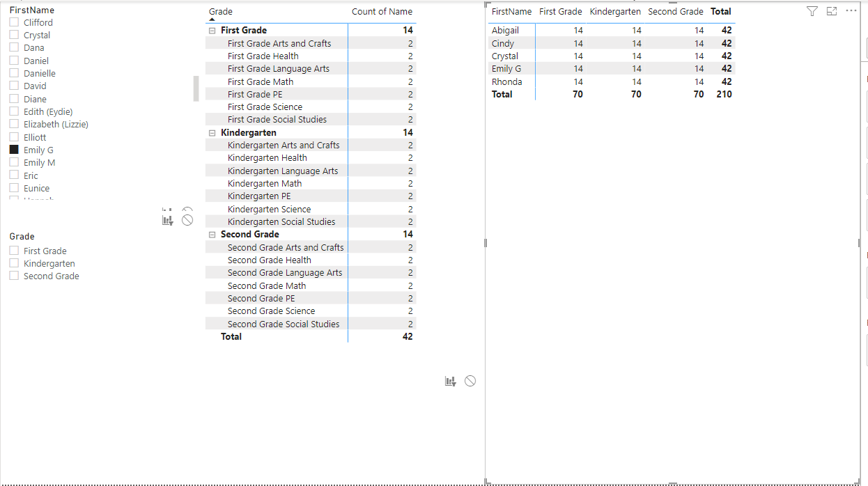868x486 pixels.
Task: Check the Elliott checkbox
Action: pyautogui.click(x=14, y=137)
